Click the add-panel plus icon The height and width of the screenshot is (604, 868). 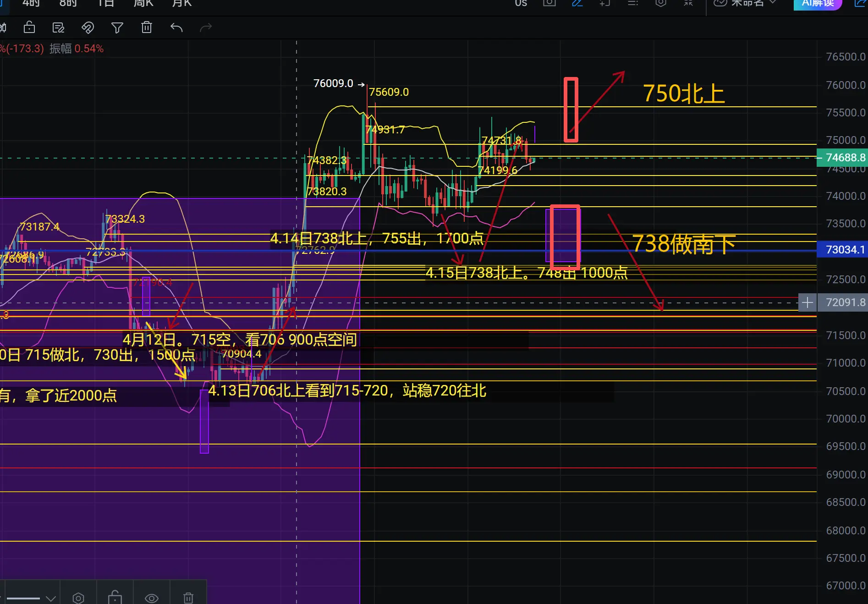pos(605,3)
